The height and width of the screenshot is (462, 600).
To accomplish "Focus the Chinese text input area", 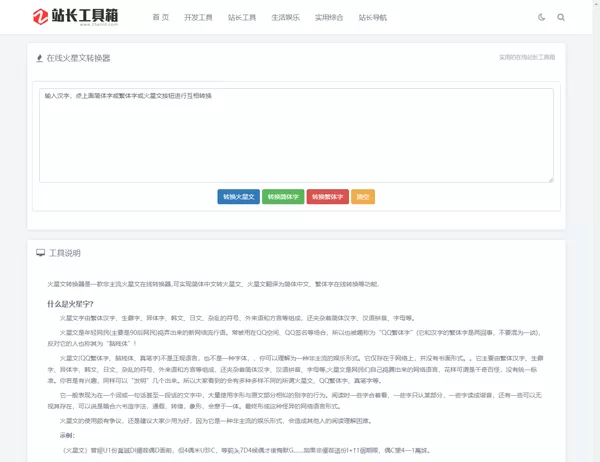I will click(296, 135).
